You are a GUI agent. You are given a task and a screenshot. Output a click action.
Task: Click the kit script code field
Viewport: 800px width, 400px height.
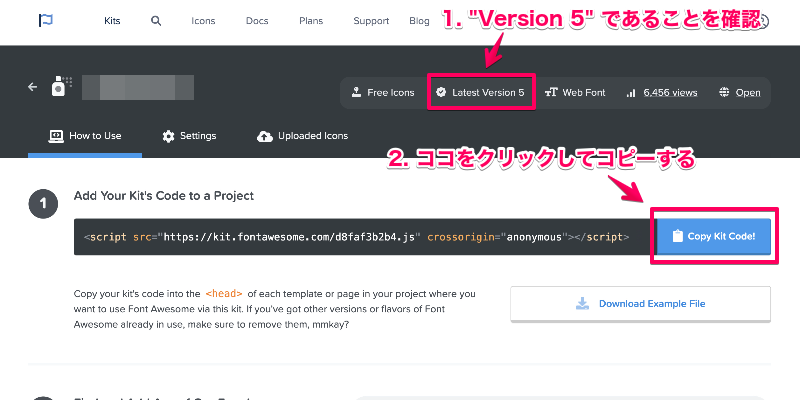[357, 237]
